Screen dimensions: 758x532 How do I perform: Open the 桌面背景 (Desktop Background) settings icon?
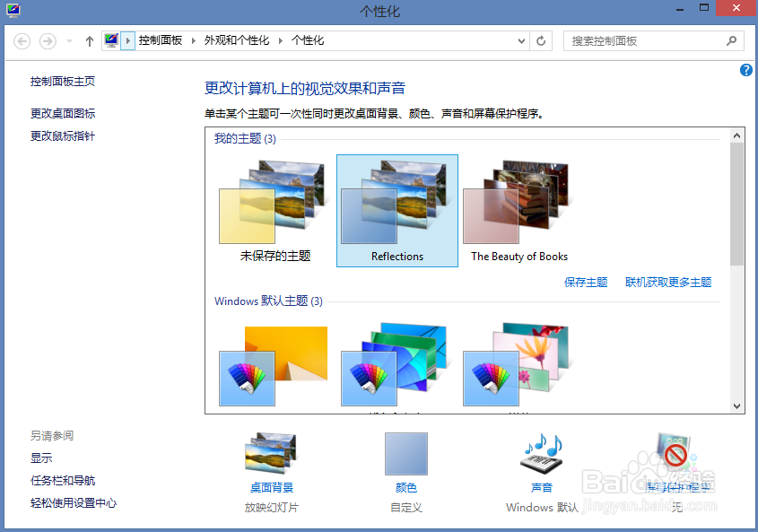coord(270,454)
